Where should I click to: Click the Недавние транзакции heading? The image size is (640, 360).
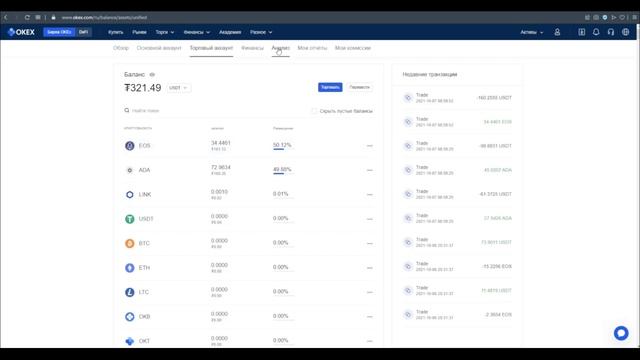coord(430,74)
